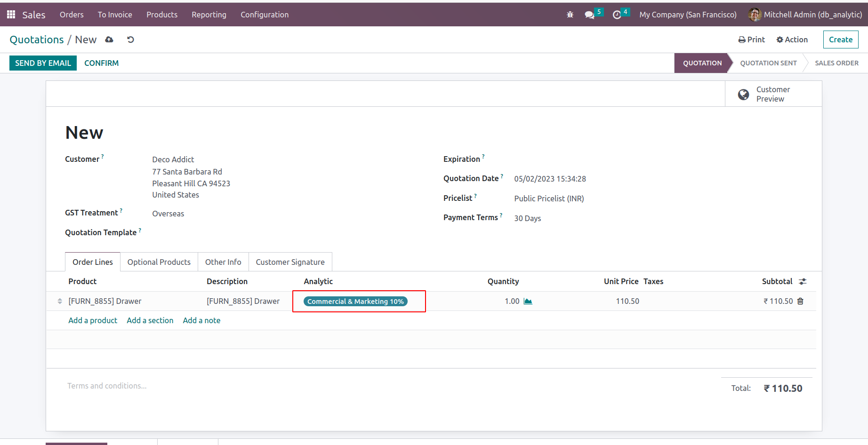Open the Reporting menu

coord(209,15)
